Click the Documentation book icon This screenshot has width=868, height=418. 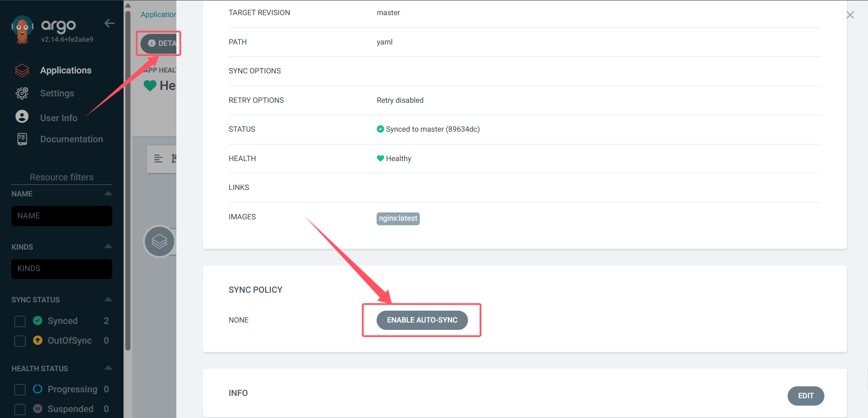(22, 139)
